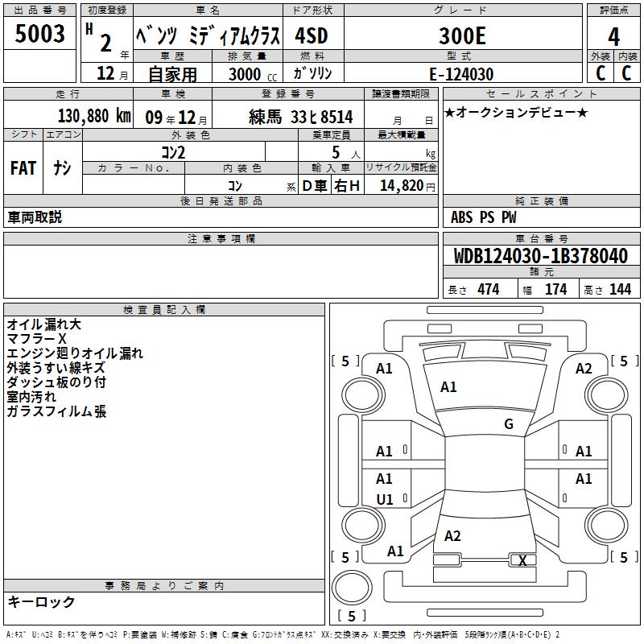Click the ★オークションデビュー★ sales point text
This screenshot has height=644, width=644.
click(x=515, y=112)
